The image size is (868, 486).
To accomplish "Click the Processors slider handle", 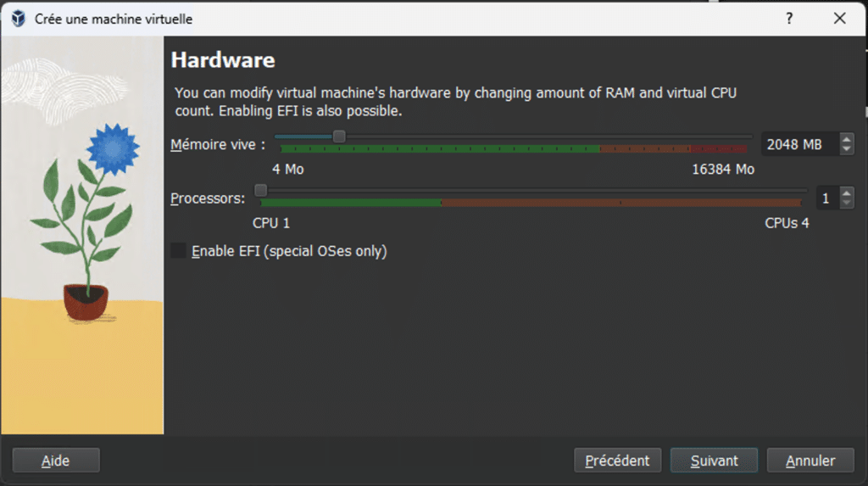I will click(260, 191).
